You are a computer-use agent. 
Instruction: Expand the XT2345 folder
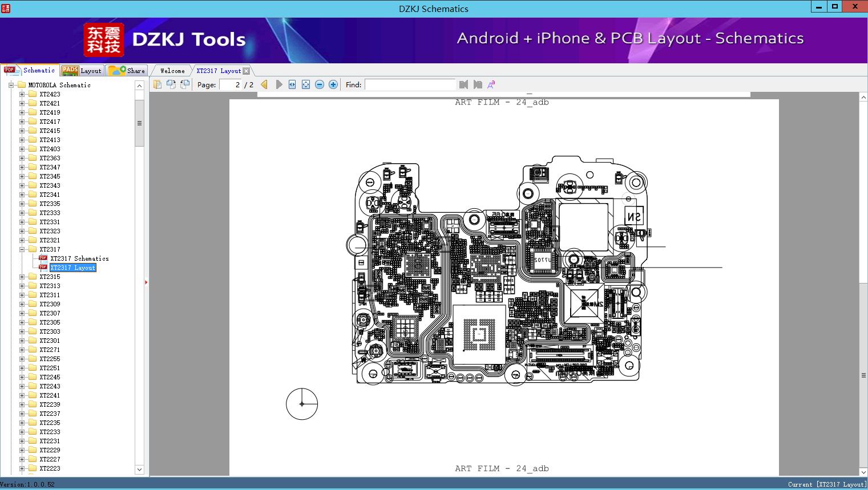(x=22, y=176)
